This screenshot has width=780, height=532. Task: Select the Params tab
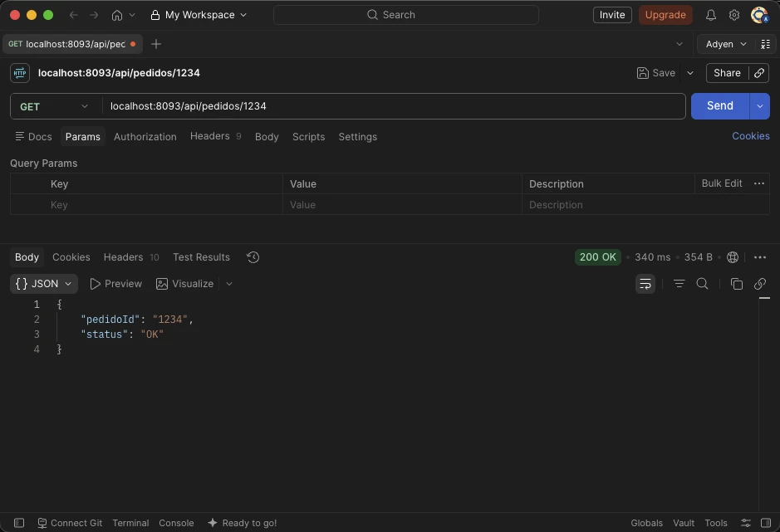coord(82,137)
